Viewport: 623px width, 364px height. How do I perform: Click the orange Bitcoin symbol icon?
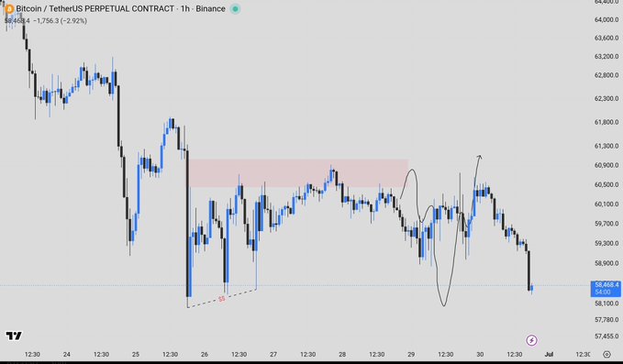[x=8, y=9]
